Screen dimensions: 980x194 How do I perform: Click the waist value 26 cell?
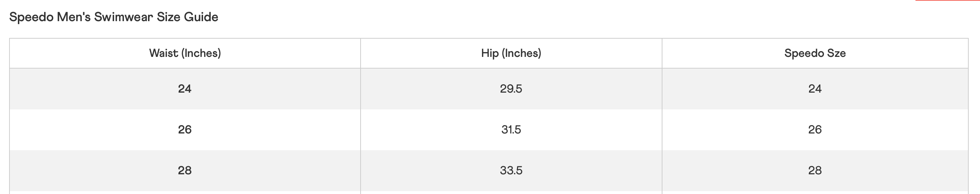pos(185,130)
